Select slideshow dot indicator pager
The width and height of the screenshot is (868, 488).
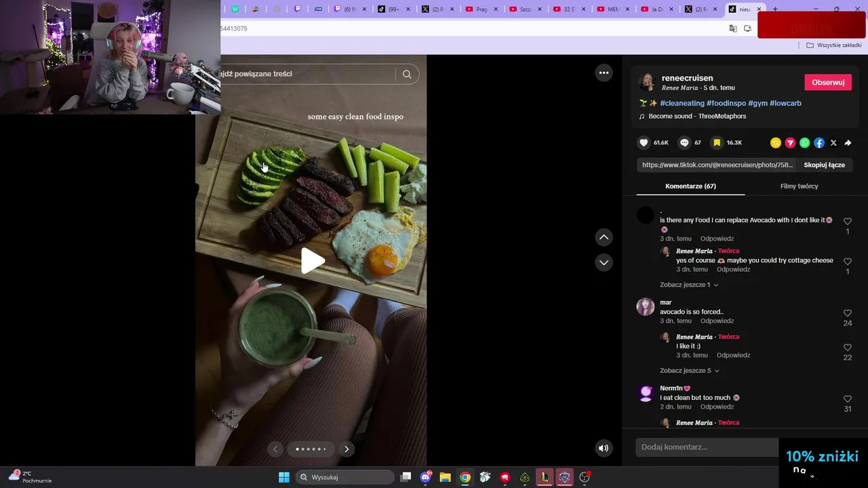point(311,449)
